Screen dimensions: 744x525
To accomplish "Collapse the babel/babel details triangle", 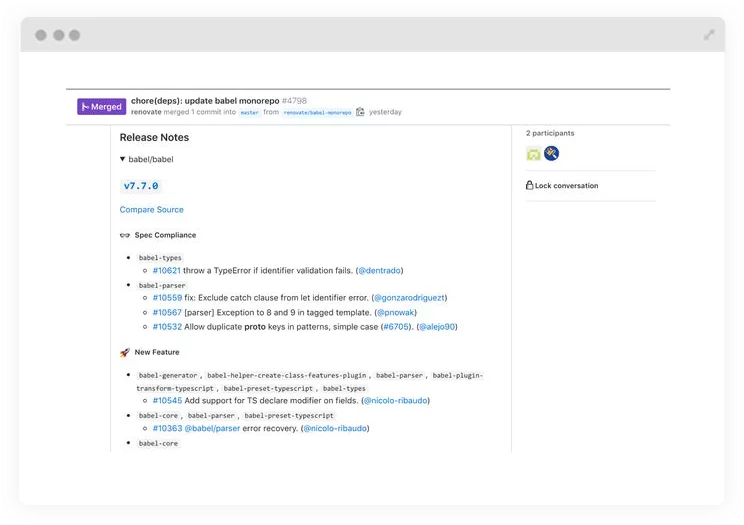I will click(x=122, y=159).
